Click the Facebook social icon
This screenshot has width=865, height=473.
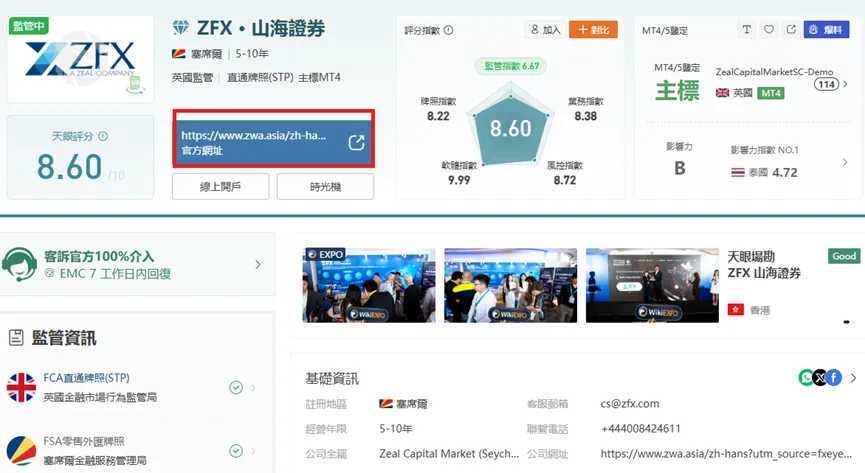tap(834, 378)
